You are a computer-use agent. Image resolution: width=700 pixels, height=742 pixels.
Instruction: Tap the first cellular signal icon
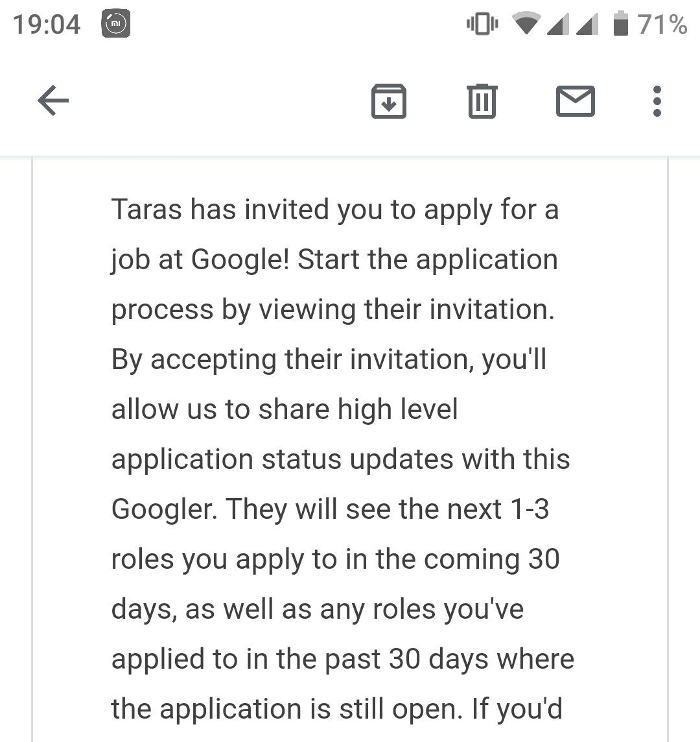[557, 25]
